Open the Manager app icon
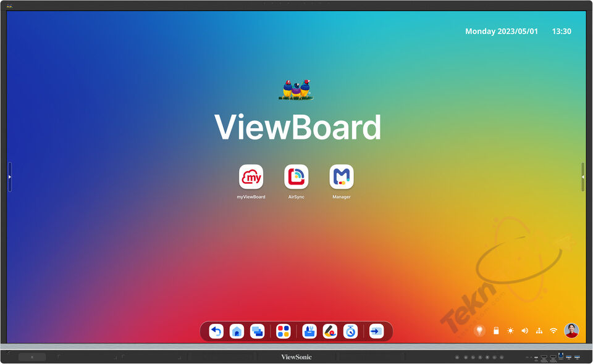Image resolution: width=593 pixels, height=364 pixels. [342, 176]
